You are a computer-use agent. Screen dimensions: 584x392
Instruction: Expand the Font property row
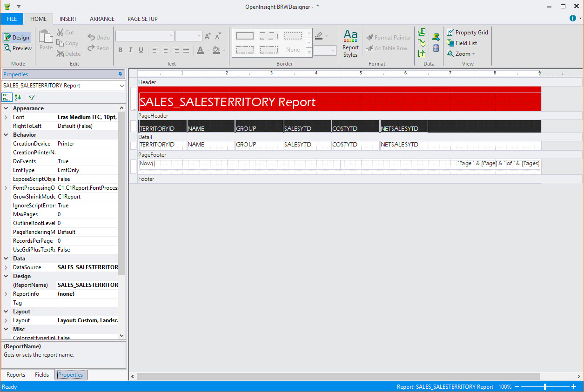coord(6,117)
